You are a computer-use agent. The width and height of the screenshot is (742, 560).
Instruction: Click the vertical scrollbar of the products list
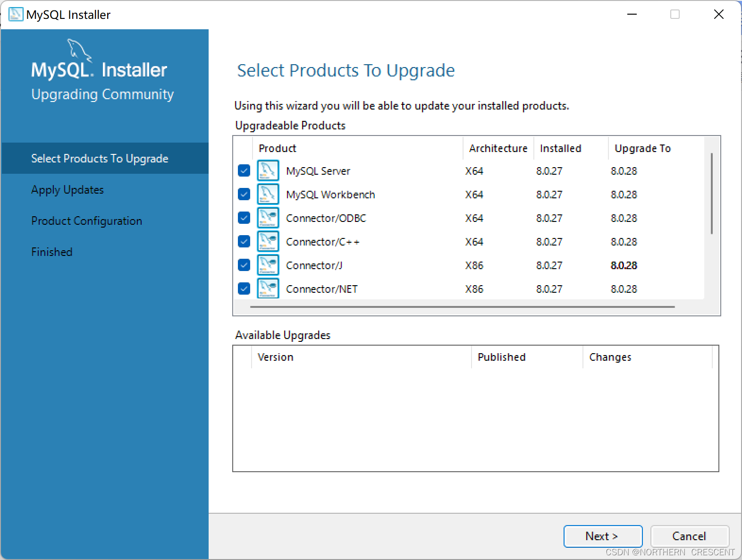click(x=712, y=194)
